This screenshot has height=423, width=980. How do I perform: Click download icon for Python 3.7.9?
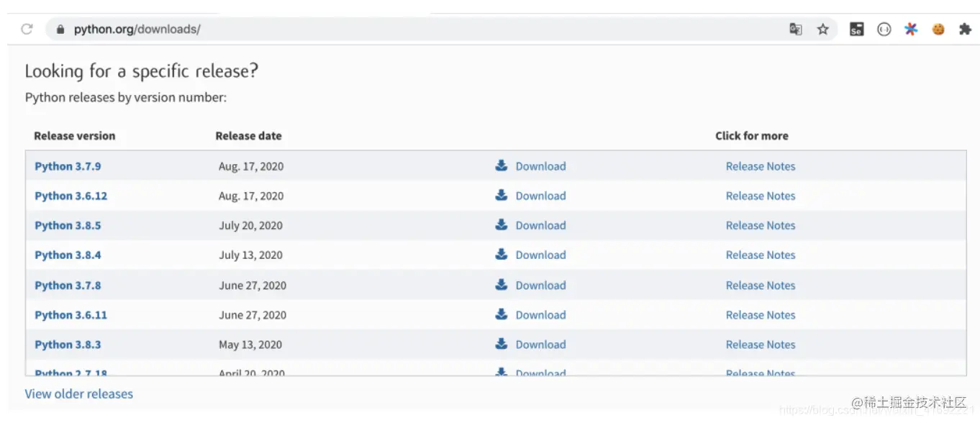[502, 165]
